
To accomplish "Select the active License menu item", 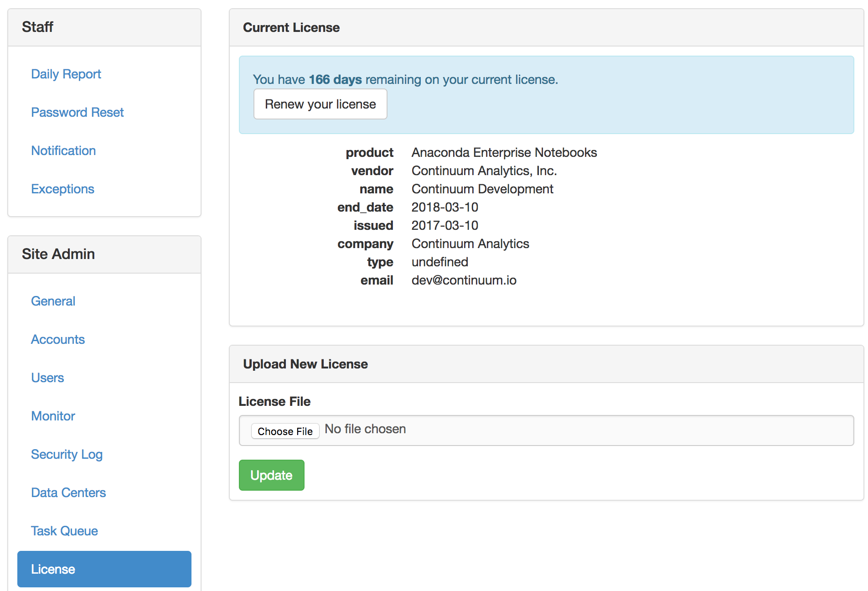I will 104,569.
